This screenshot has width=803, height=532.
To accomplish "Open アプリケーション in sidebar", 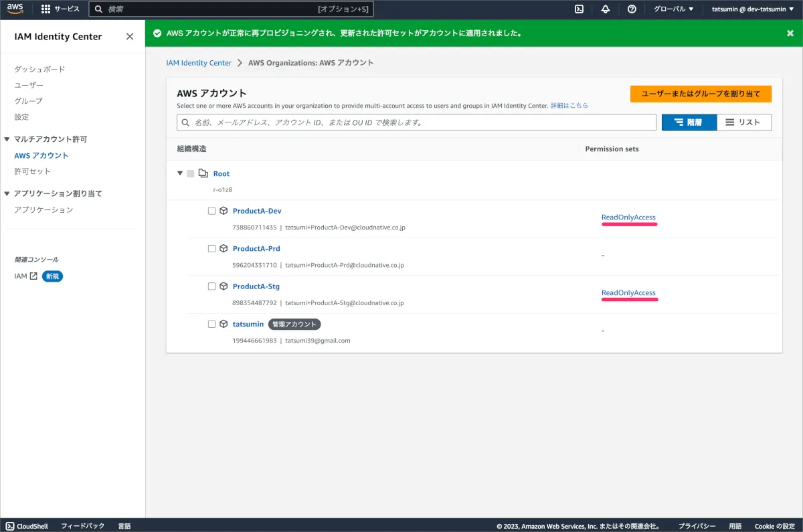I will pyautogui.click(x=43, y=209).
